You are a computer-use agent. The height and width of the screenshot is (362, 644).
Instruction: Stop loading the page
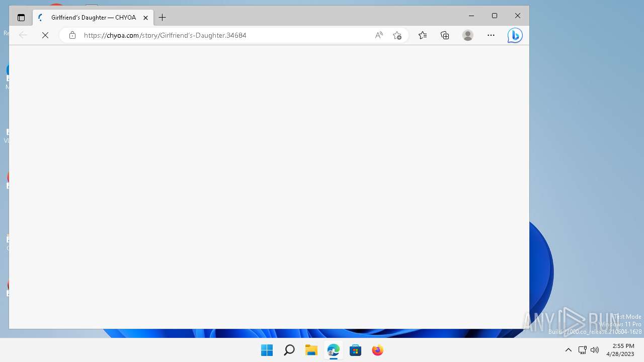click(x=45, y=35)
